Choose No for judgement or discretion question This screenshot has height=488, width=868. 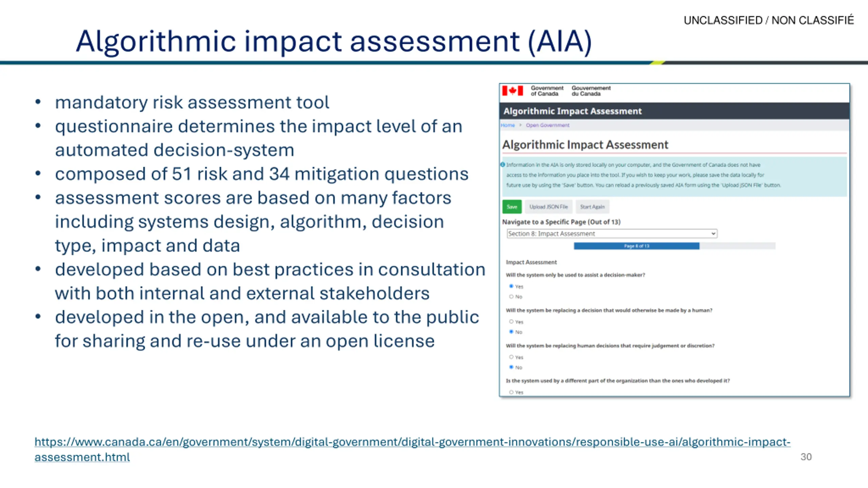(511, 367)
